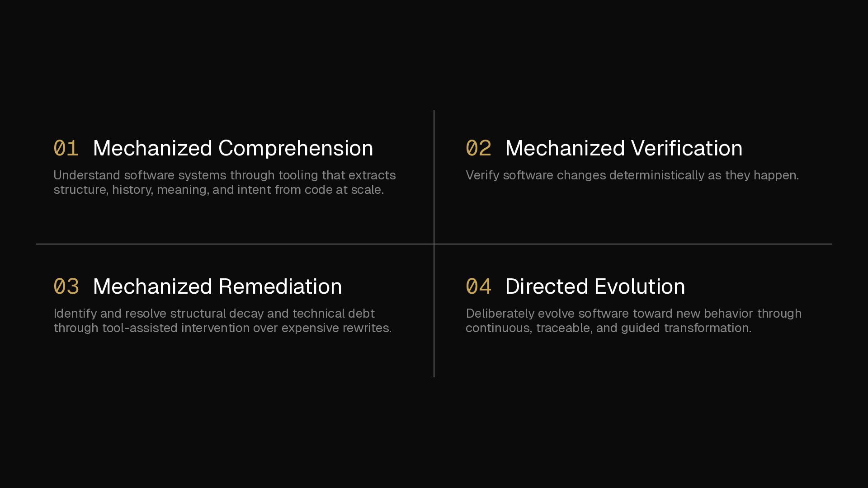Click the line starting 'Deliberately evolve software'
868x488 pixels.
[x=633, y=314]
